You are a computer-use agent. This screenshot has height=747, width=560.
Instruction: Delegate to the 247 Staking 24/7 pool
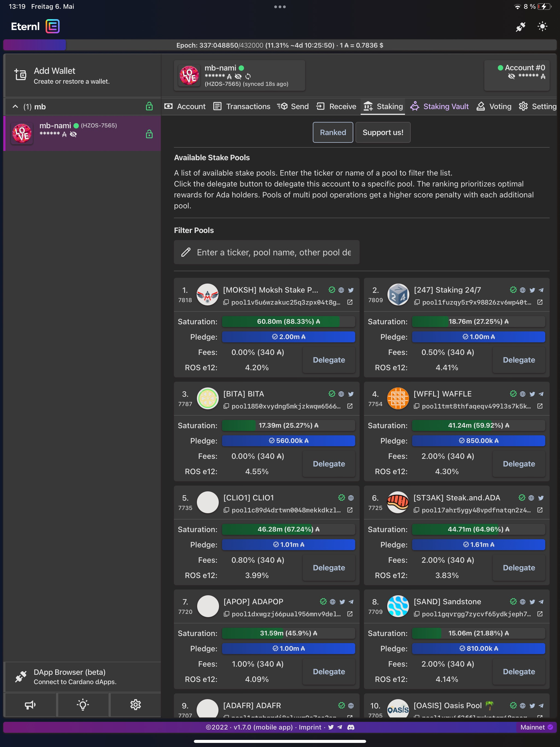click(519, 360)
